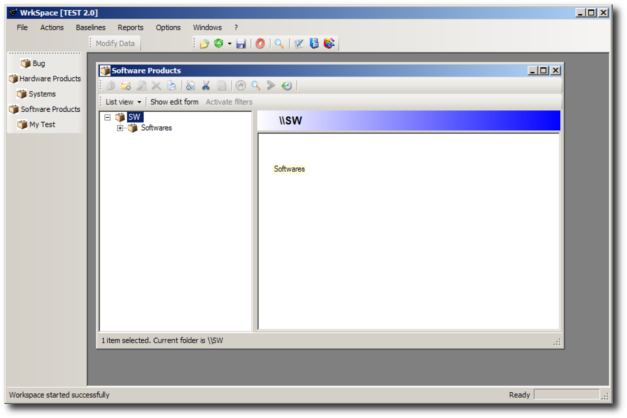Open the File menu
The width and height of the screenshot is (627, 418).
(22, 27)
